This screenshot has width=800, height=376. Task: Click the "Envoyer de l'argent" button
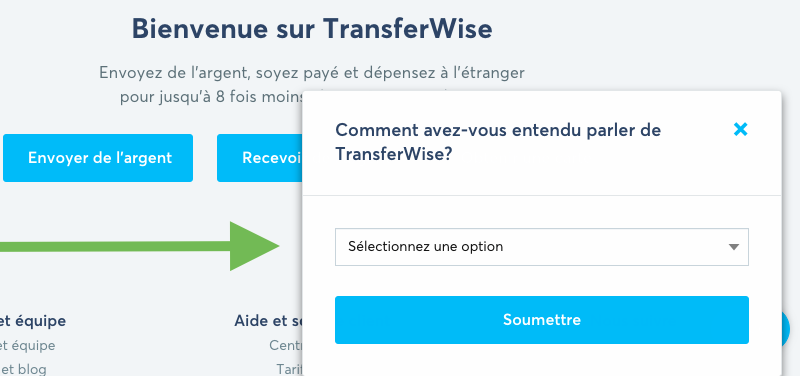click(x=98, y=158)
